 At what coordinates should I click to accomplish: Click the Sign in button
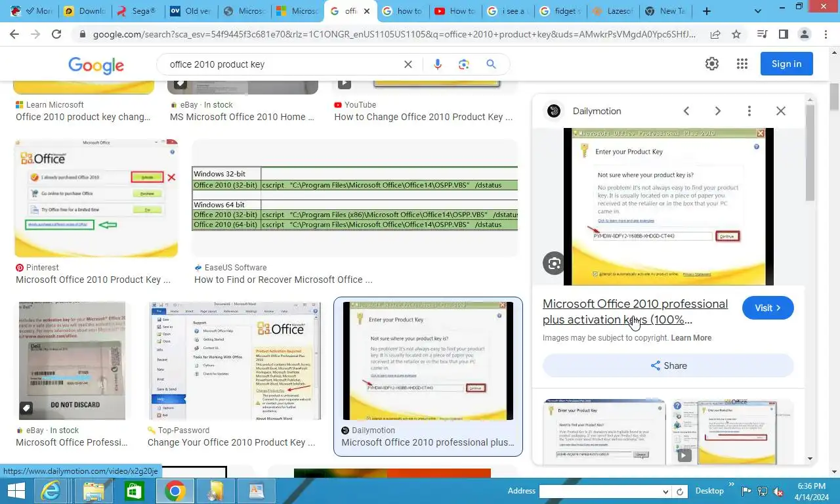tap(786, 64)
